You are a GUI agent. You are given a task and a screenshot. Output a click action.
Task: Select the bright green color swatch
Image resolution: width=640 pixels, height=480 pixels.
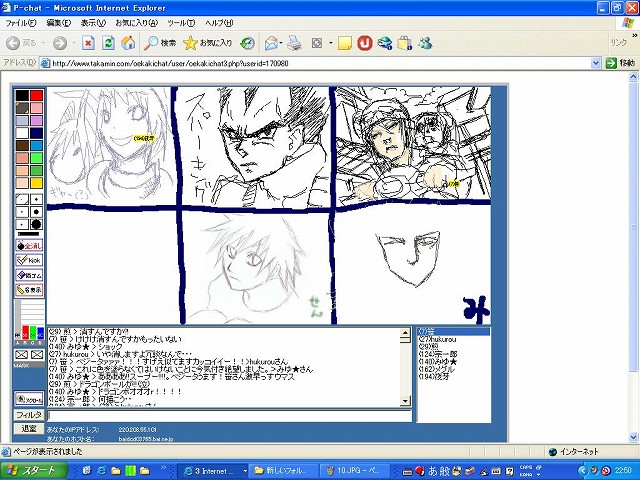[36, 158]
